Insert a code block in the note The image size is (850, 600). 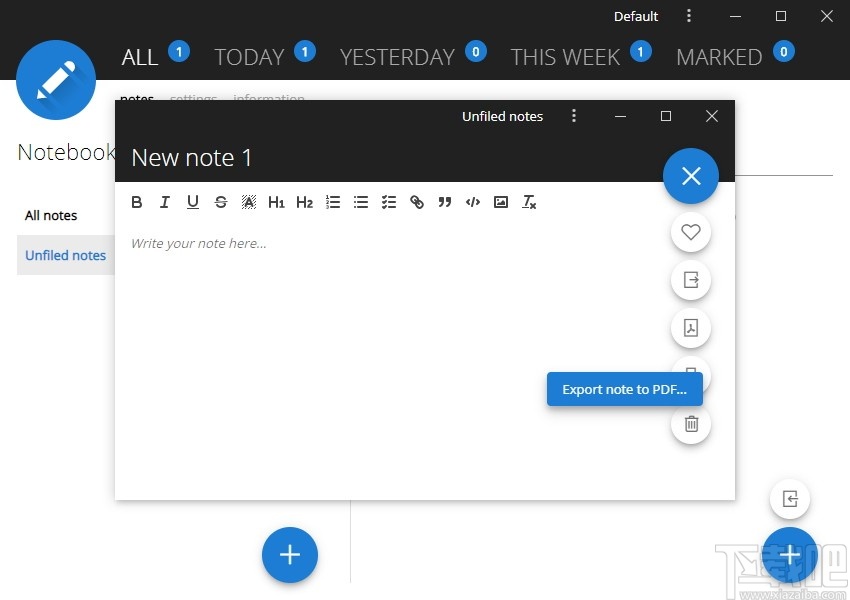[473, 202]
